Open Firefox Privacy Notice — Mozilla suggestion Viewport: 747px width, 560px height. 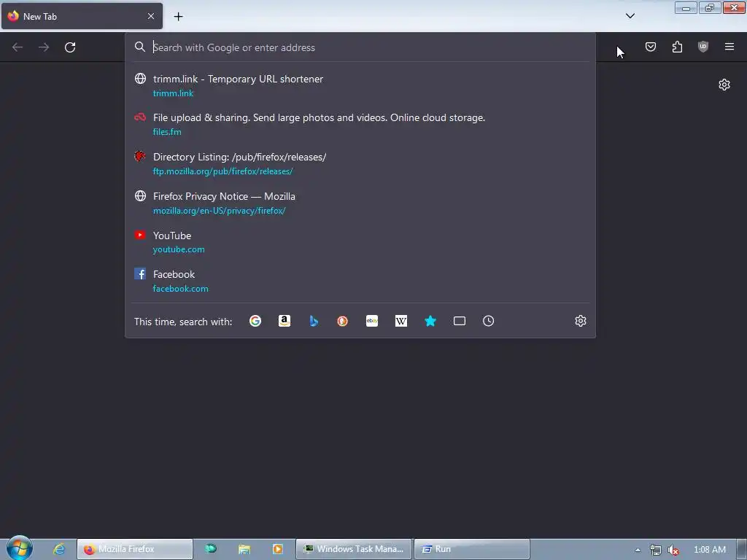coord(360,203)
